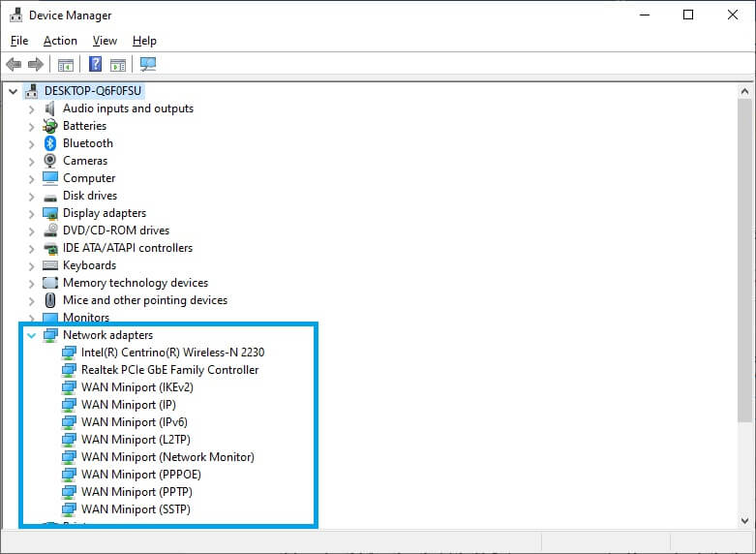
Task: Collapse the Network adapters category chevron
Action: pyautogui.click(x=31, y=335)
